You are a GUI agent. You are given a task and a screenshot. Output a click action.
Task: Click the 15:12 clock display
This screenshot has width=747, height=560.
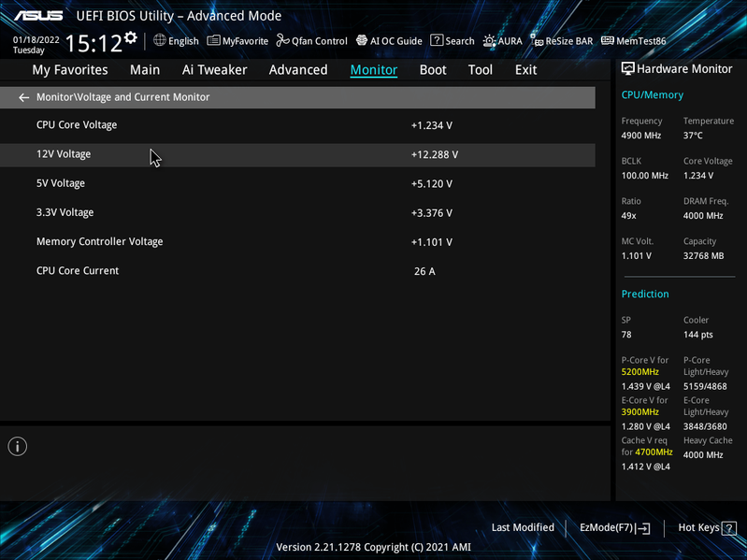pos(93,43)
